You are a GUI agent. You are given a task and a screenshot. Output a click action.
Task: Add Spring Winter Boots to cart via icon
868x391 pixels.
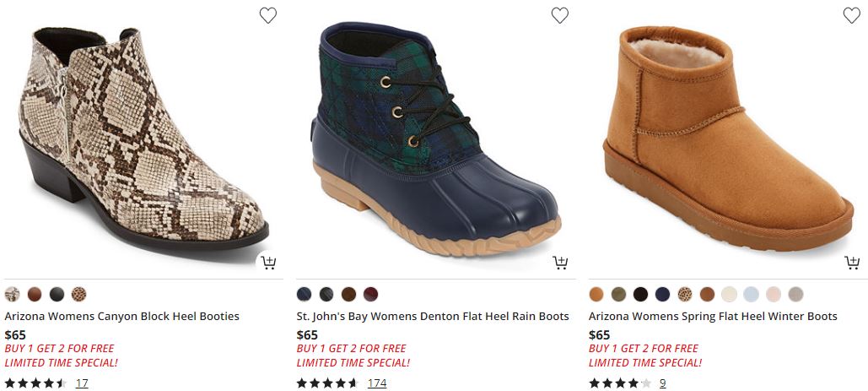852,263
